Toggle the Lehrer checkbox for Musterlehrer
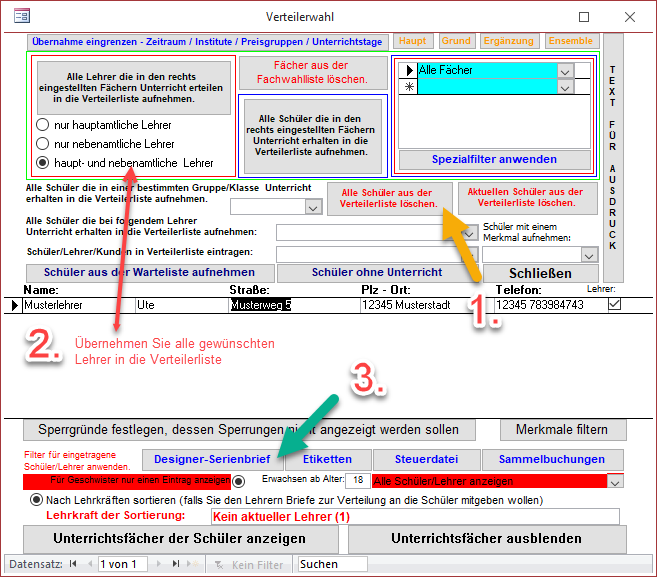 [614, 304]
